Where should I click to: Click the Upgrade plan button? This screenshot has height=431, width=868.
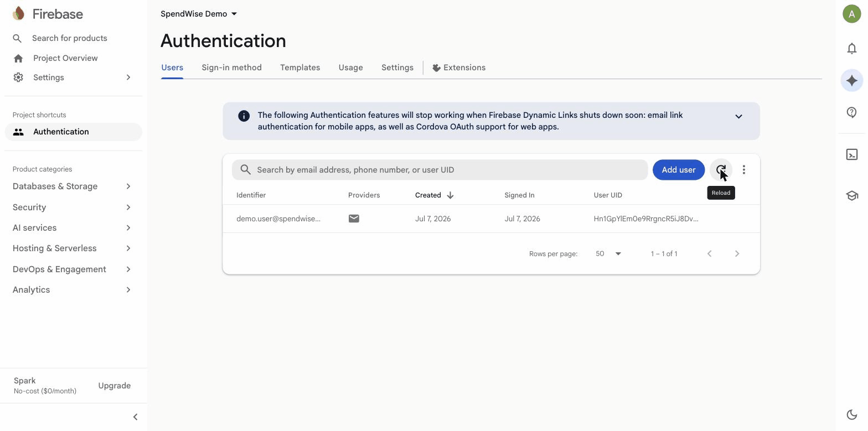(115, 386)
